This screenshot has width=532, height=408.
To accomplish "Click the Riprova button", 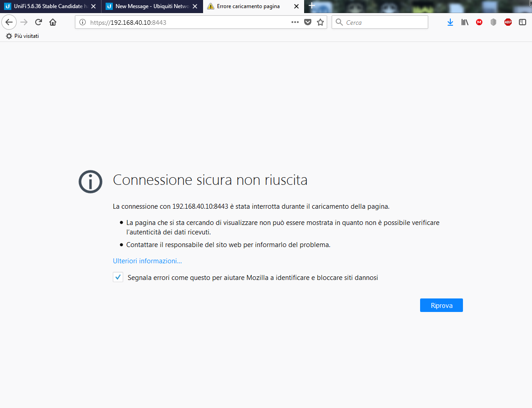I will [441, 305].
